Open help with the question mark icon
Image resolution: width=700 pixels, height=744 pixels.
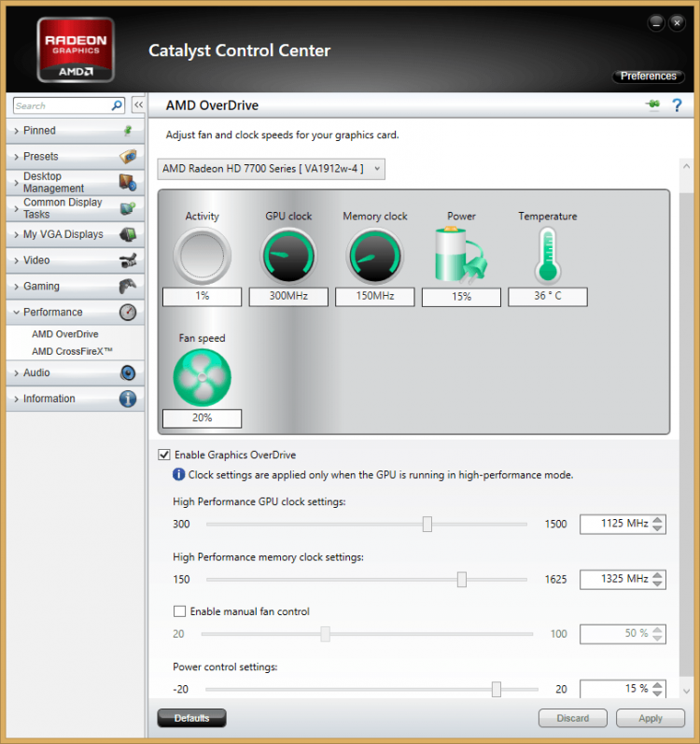[x=678, y=105]
